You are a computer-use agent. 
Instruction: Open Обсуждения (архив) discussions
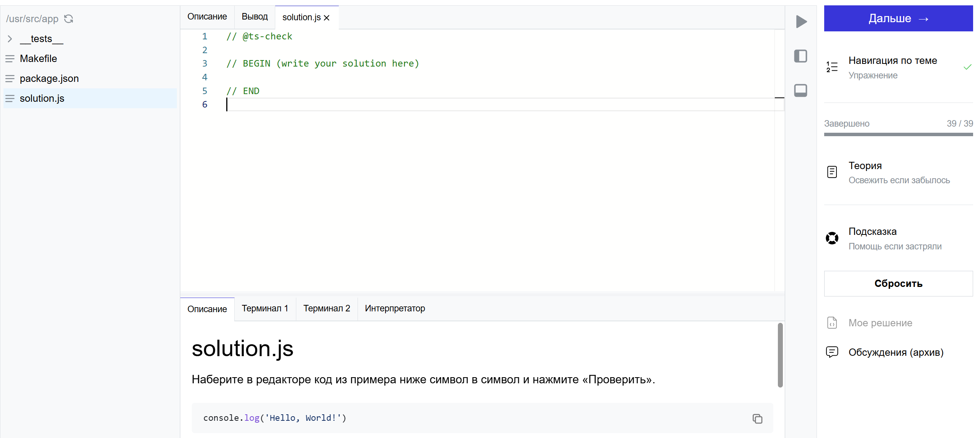tap(895, 352)
